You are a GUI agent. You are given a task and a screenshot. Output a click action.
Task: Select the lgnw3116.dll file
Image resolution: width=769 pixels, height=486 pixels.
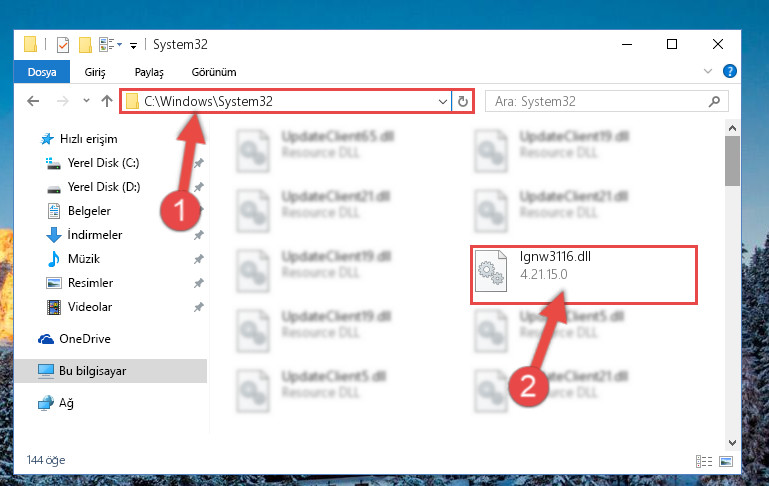pos(584,275)
